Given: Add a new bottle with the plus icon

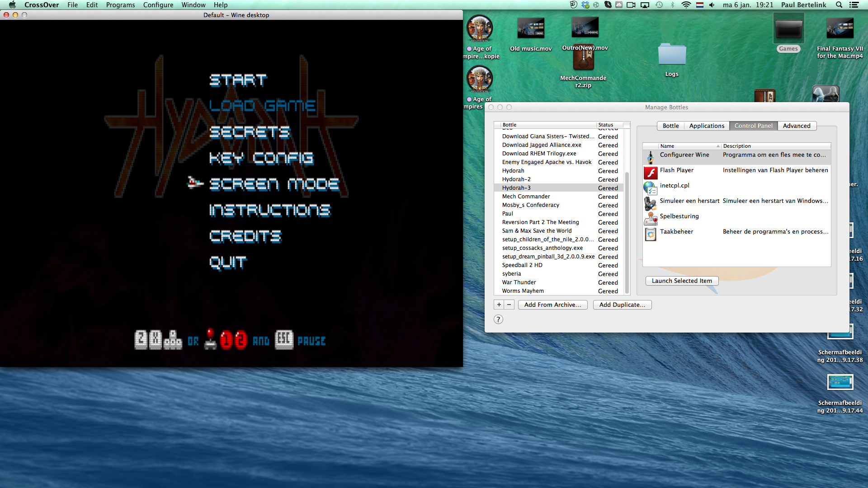Looking at the screenshot, I should click(499, 305).
